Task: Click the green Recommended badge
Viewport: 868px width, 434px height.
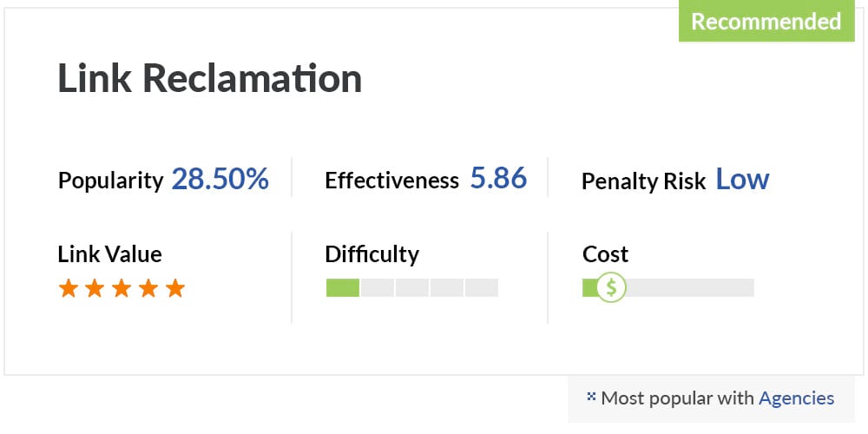Action: coord(766,21)
